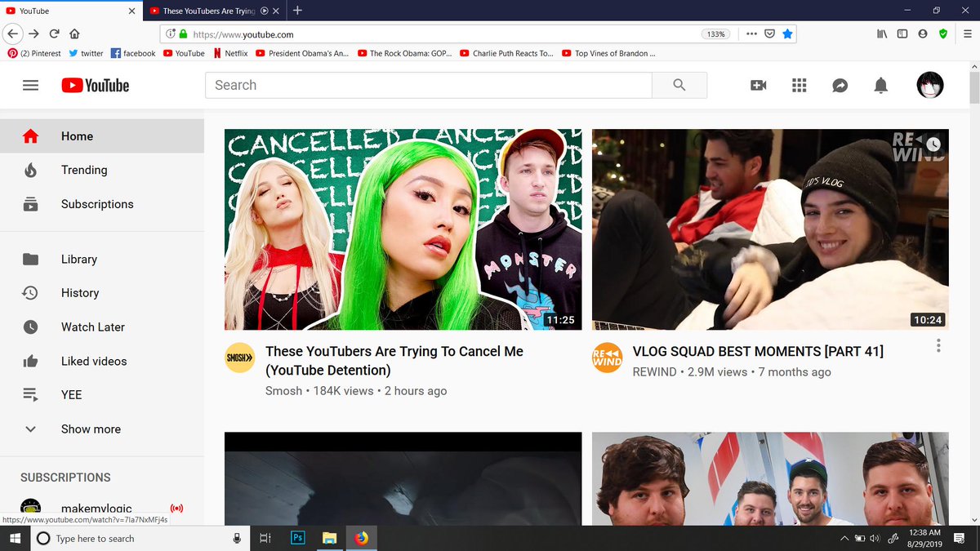Open twitter bookmark

click(x=87, y=53)
